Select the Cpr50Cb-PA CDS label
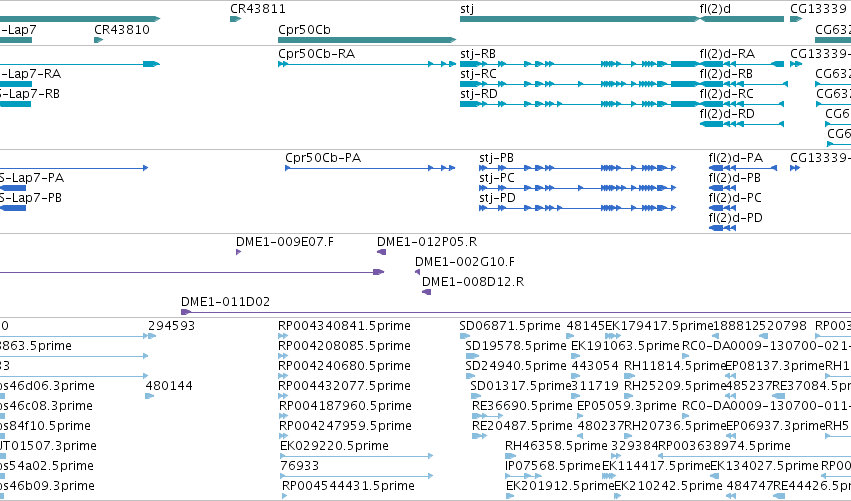Image resolution: width=851 pixels, height=501 pixels. pyautogui.click(x=323, y=158)
